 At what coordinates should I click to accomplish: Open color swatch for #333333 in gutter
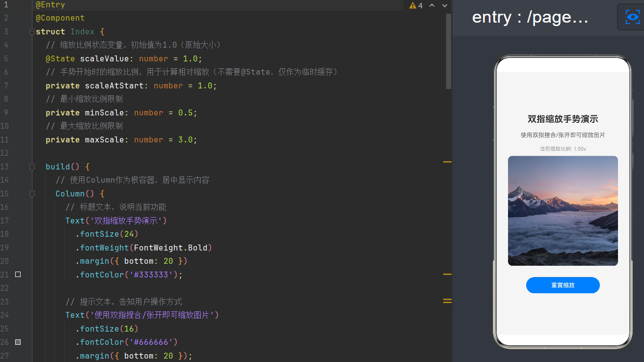click(18, 275)
